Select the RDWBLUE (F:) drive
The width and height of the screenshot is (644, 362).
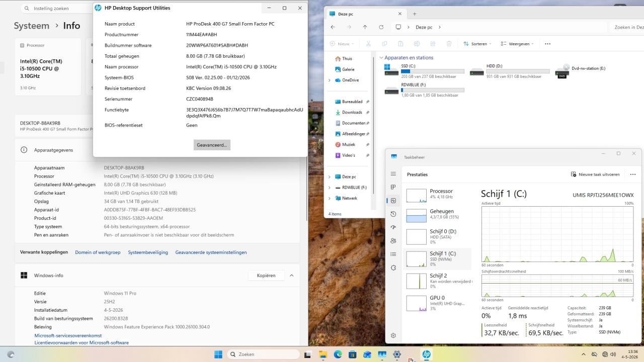[424, 89]
